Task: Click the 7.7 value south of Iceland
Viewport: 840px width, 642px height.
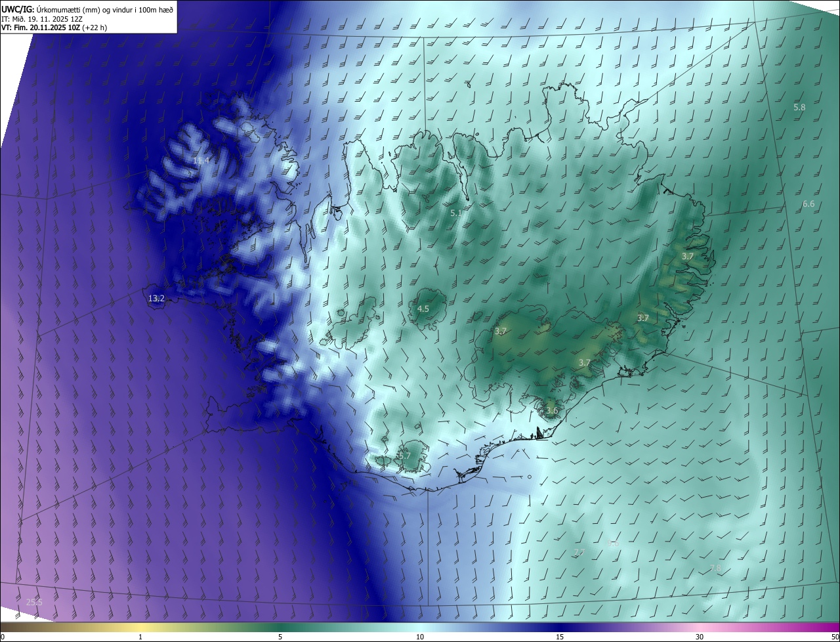Action: coord(579,552)
